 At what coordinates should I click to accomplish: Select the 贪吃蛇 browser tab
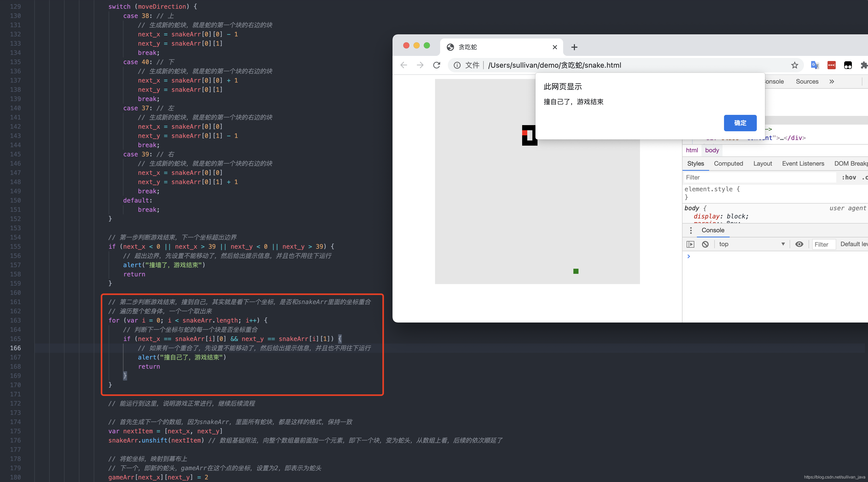click(501, 47)
